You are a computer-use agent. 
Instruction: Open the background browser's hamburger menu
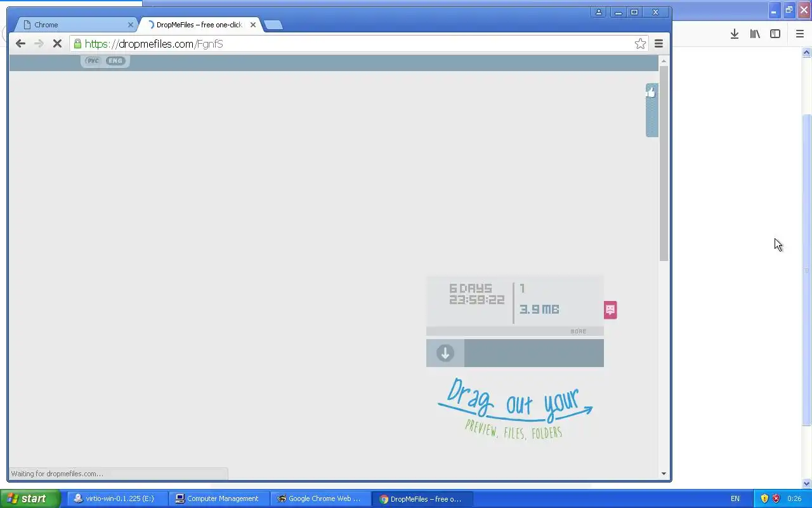(799, 34)
